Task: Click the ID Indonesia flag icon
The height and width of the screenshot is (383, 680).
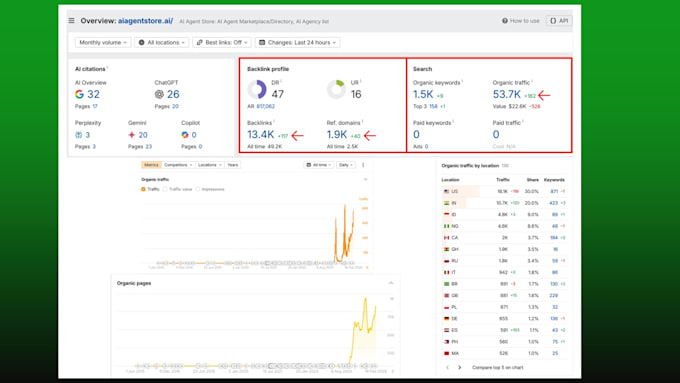Action: coord(446,215)
